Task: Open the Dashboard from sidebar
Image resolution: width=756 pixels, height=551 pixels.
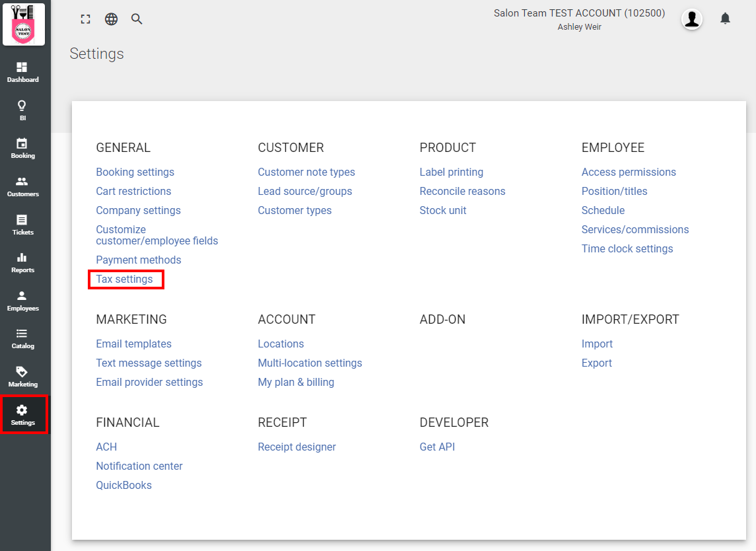Action: coord(22,72)
